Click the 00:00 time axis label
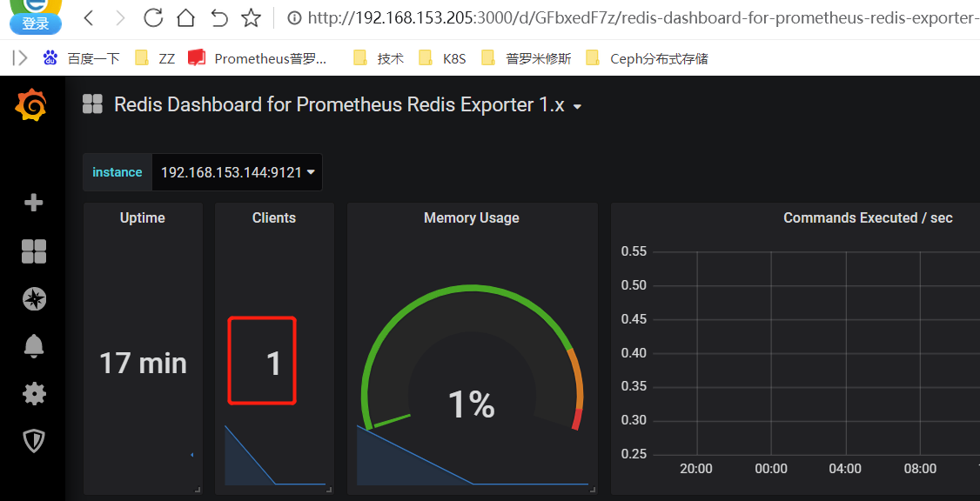Image resolution: width=980 pixels, height=501 pixels. pos(770,469)
